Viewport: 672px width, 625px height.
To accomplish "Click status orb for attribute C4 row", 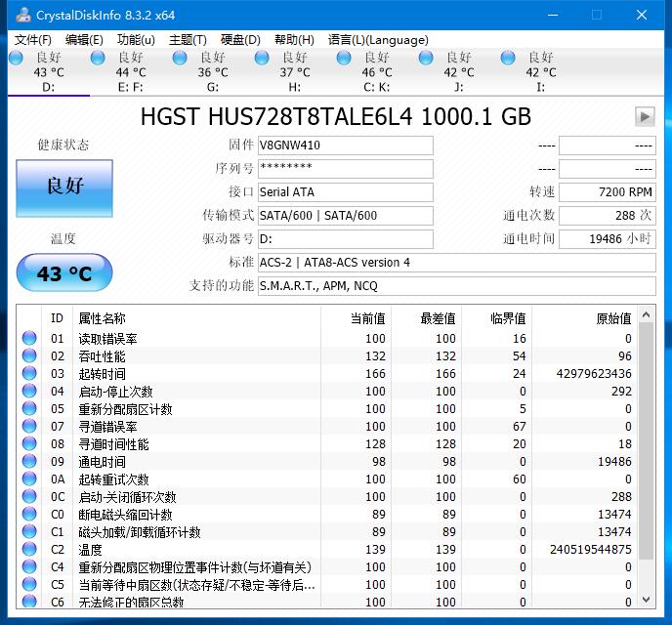I will [x=29, y=566].
